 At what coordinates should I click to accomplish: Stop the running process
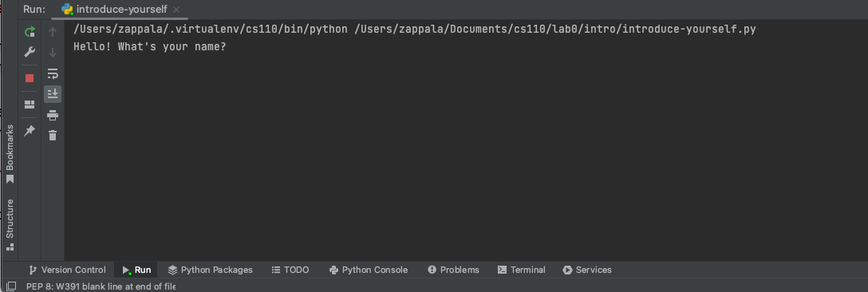pos(30,78)
